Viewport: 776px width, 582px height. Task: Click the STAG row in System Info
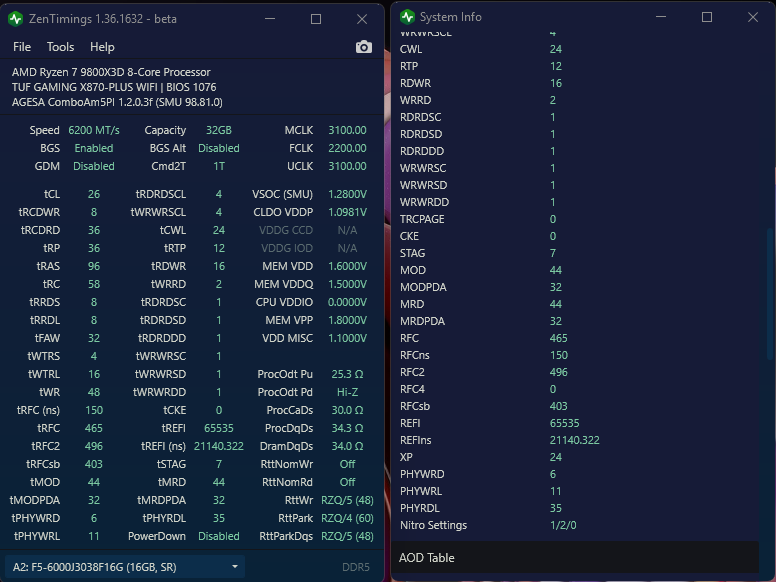[575, 253]
